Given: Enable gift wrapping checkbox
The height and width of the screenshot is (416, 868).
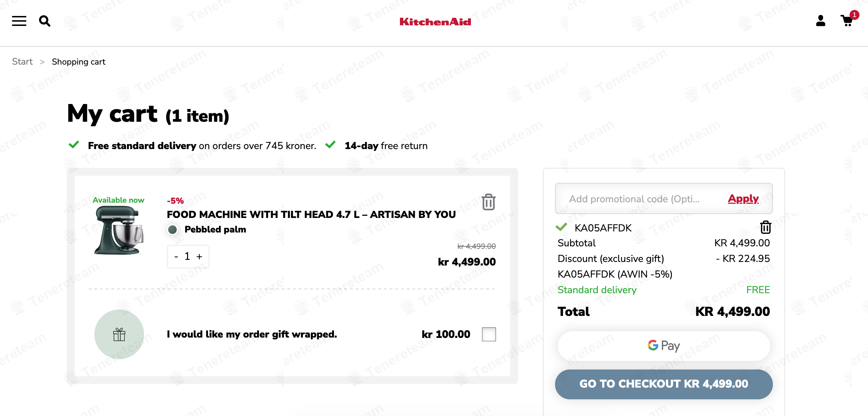Looking at the screenshot, I should pos(489,334).
